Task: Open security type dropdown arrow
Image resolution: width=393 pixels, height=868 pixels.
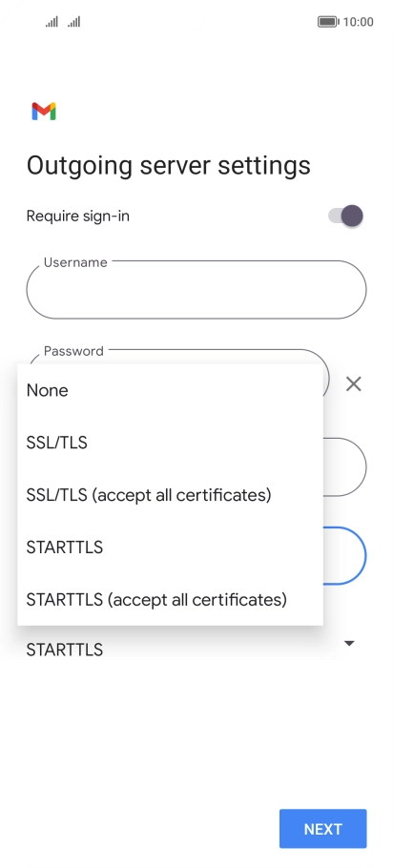Action: [349, 643]
